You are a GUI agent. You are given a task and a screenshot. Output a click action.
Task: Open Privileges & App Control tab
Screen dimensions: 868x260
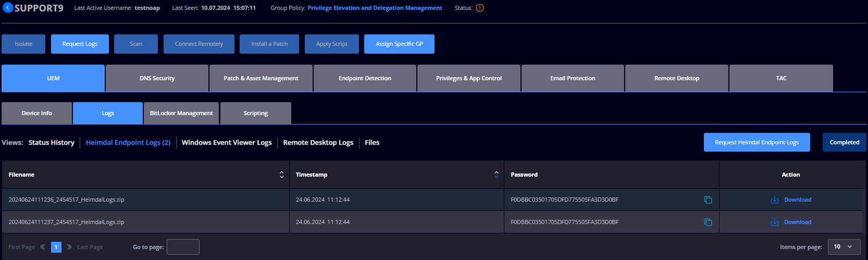click(469, 78)
